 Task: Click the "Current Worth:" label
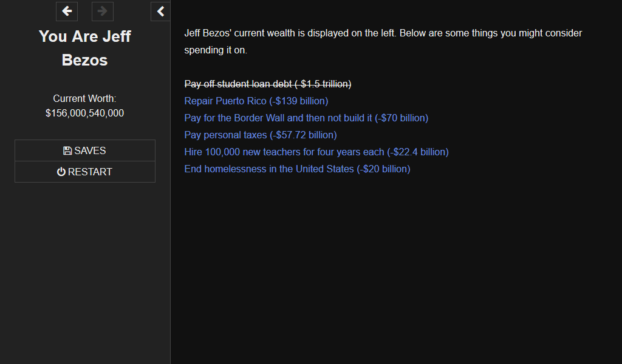pos(84,98)
